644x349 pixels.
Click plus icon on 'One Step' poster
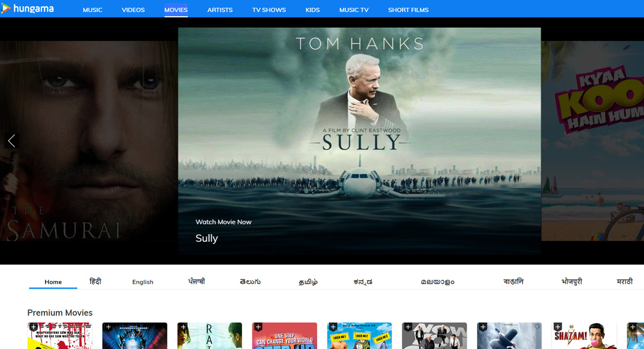coord(258,326)
